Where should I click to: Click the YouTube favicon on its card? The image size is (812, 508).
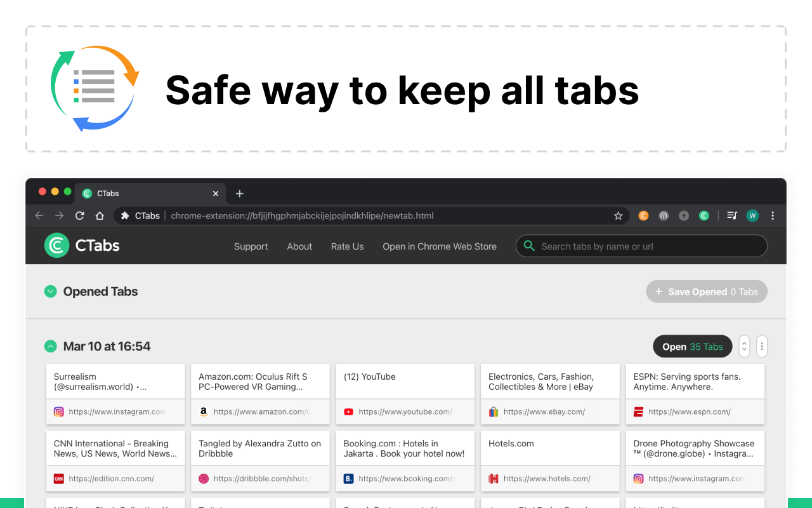pyautogui.click(x=348, y=411)
